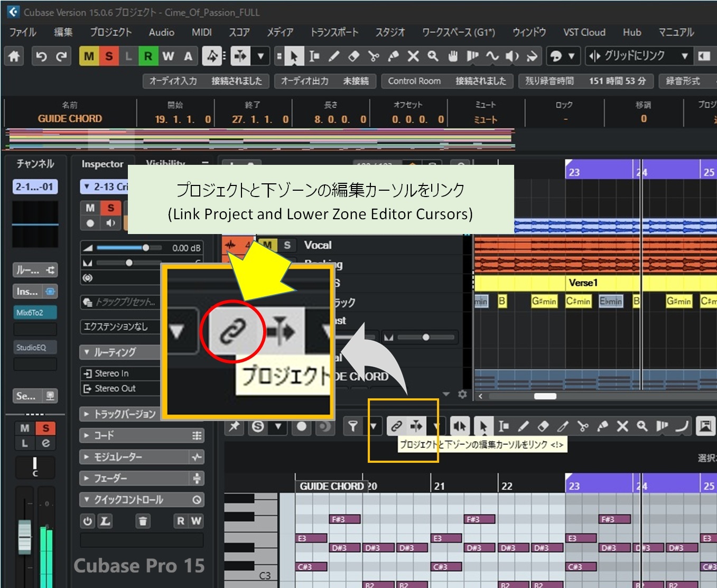Click the Inspector volume slider handle
Viewport: 717px width, 588px height.
coord(145,247)
